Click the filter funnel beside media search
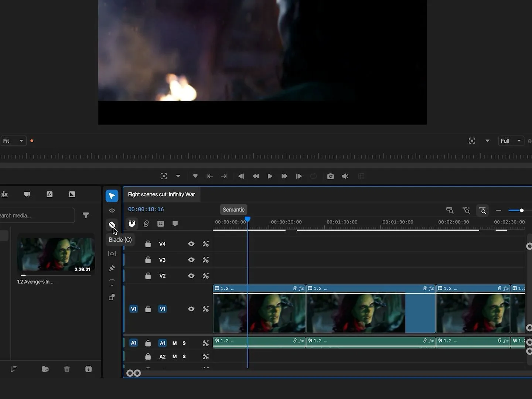Image resolution: width=532 pixels, height=399 pixels. (x=86, y=215)
